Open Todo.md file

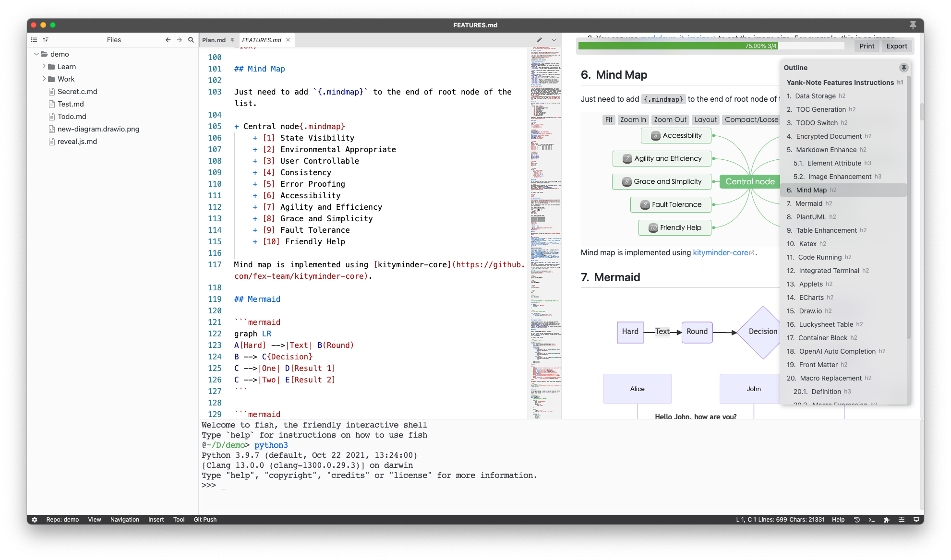point(72,116)
